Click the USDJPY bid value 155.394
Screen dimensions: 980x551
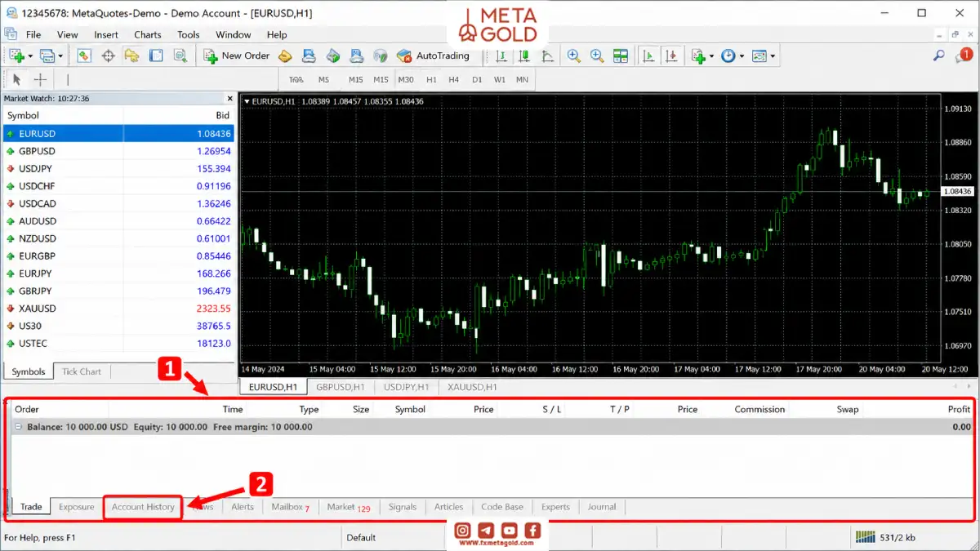213,168
